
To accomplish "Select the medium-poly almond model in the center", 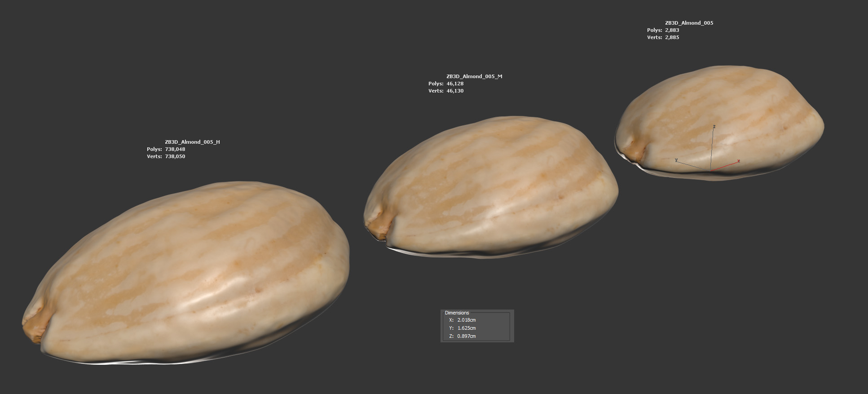I will click(489, 189).
